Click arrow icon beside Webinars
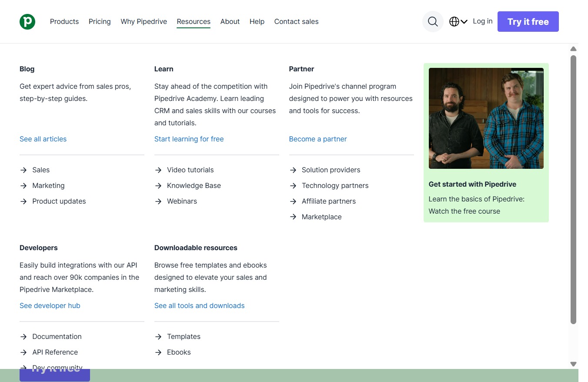588x382 pixels. [x=158, y=201]
